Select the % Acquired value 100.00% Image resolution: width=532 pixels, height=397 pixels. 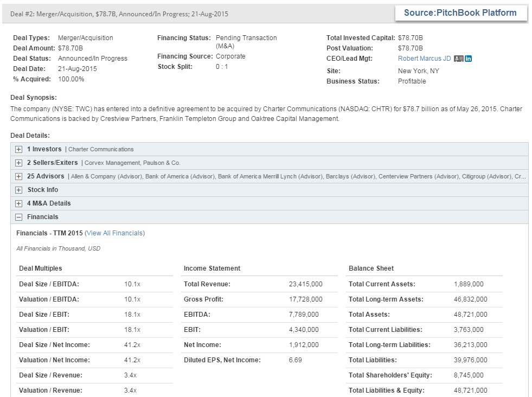click(71, 79)
